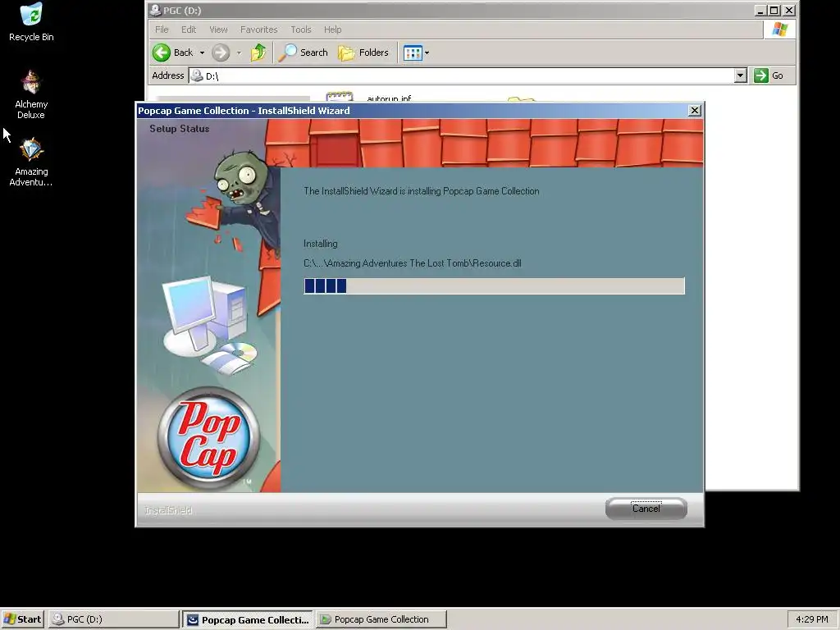Click the drive icon in the Address bar
Viewport: 840px width, 630px height.
click(197, 75)
